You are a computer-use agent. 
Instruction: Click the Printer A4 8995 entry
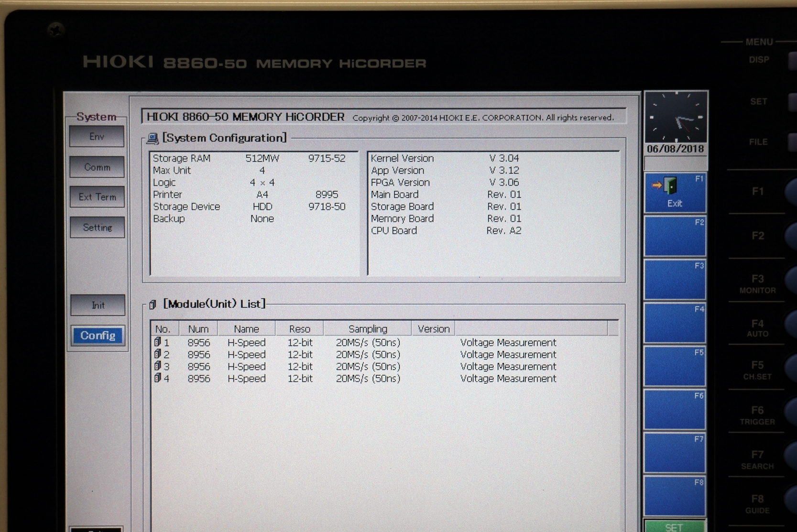245,195
